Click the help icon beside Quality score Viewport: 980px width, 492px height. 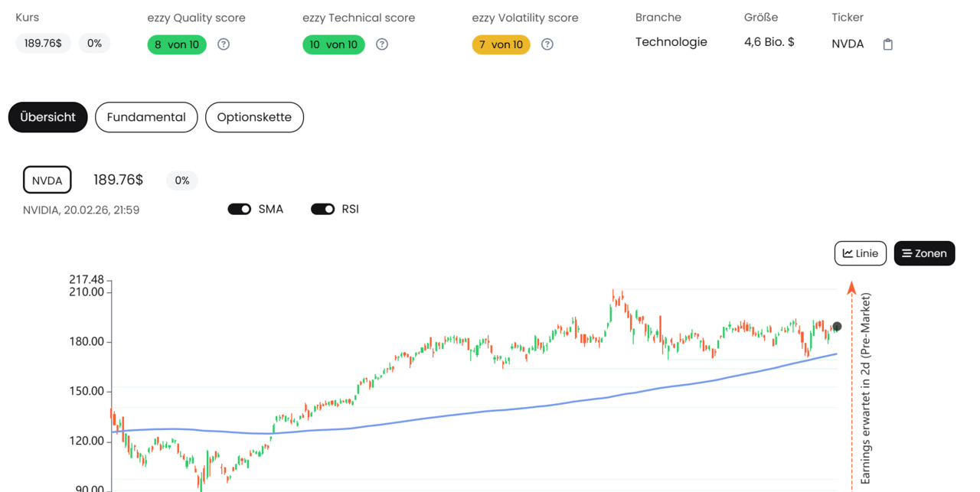coord(224,44)
